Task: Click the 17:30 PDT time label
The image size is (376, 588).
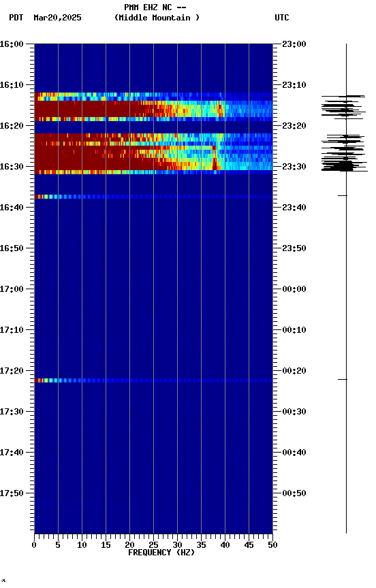Action: point(12,412)
